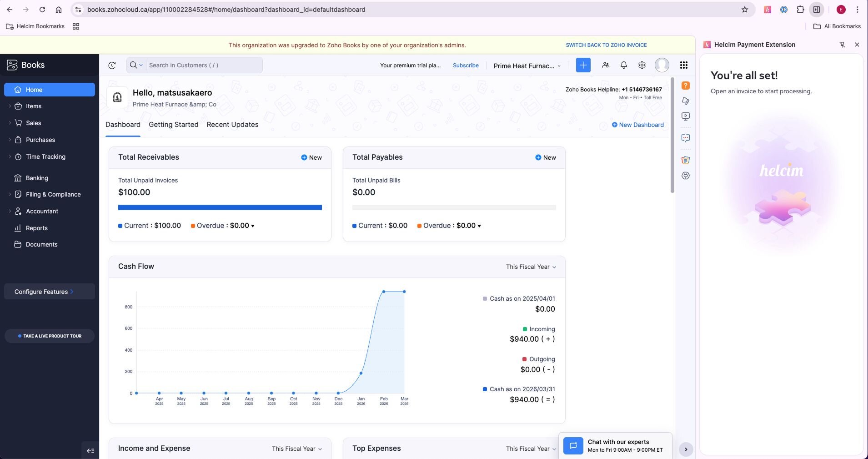Open Cash Flow This Fiscal Year dropdown
Screen dimensions: 868x459
531,267
